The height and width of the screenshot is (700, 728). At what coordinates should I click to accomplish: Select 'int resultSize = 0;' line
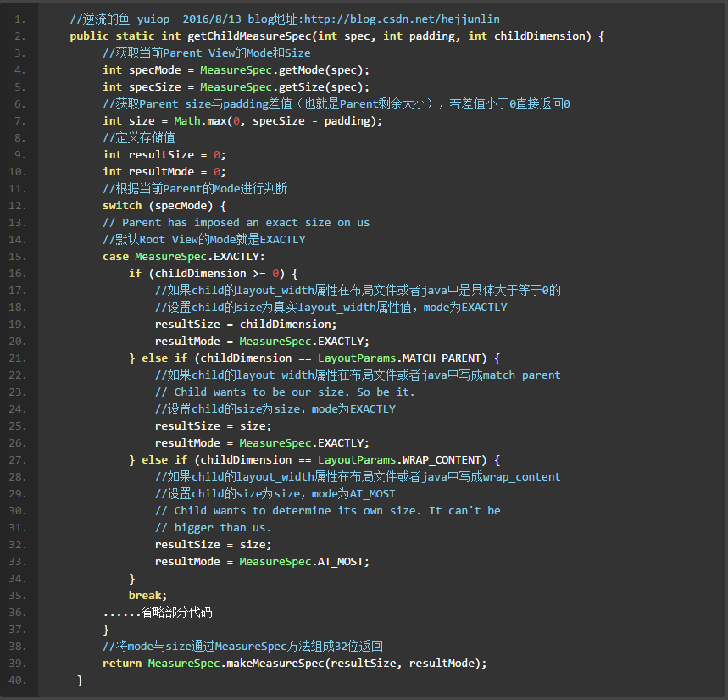[x=164, y=154]
